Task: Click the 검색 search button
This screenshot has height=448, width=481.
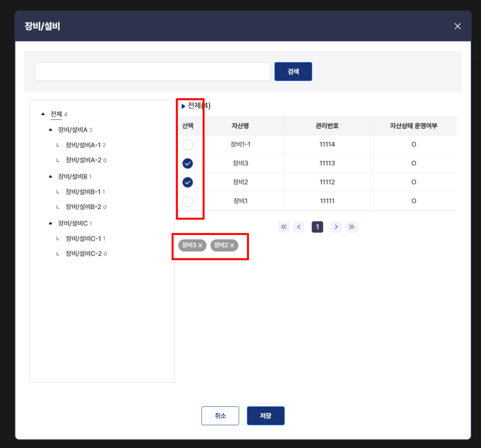Action: coord(293,71)
